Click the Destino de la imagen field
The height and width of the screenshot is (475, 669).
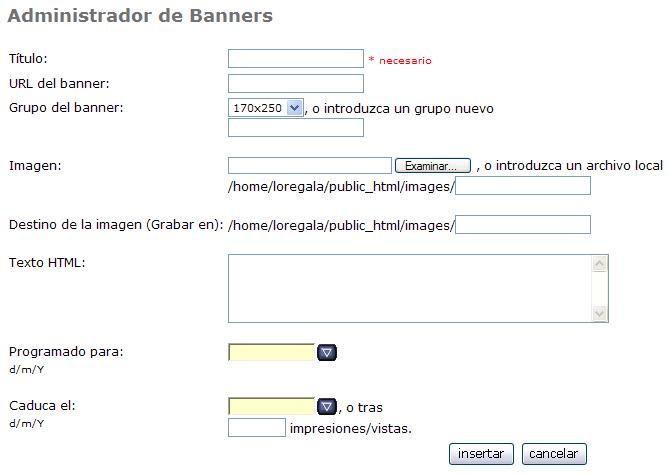(522, 225)
